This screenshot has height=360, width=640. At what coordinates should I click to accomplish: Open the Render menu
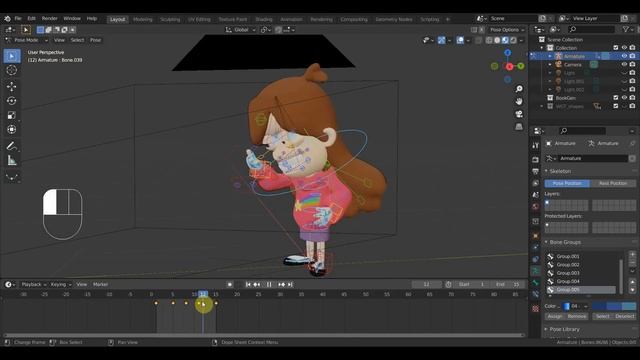[50, 19]
